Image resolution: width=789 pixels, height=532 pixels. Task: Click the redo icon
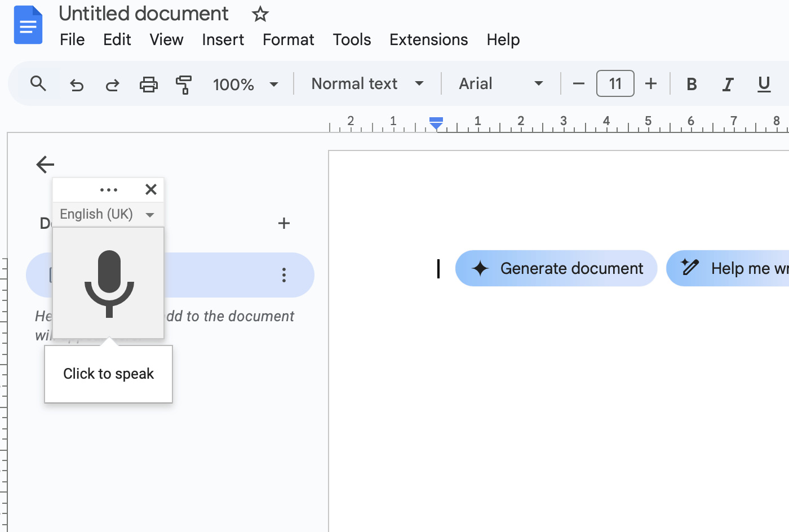(x=112, y=83)
